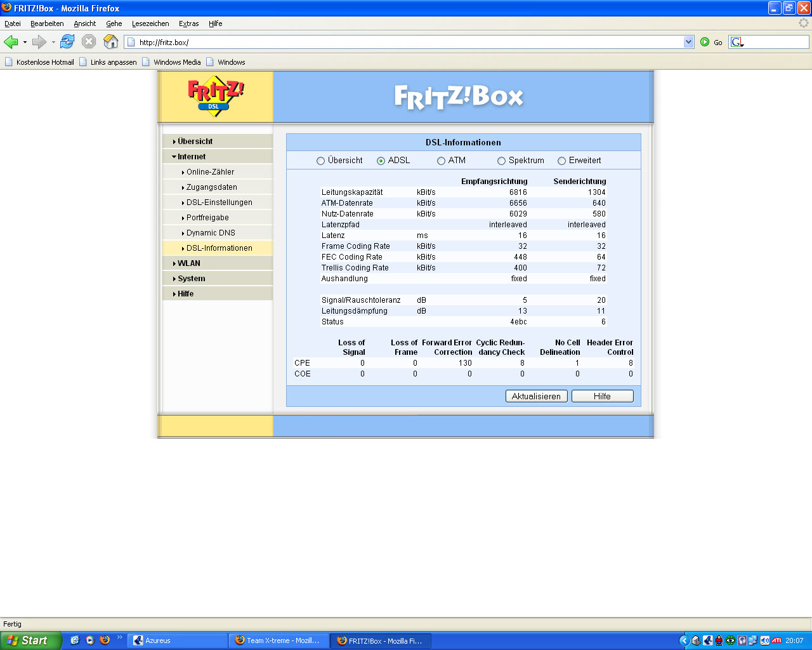812x650 pixels.
Task: Reload the page with the Refresh icon
Action: [x=67, y=42]
